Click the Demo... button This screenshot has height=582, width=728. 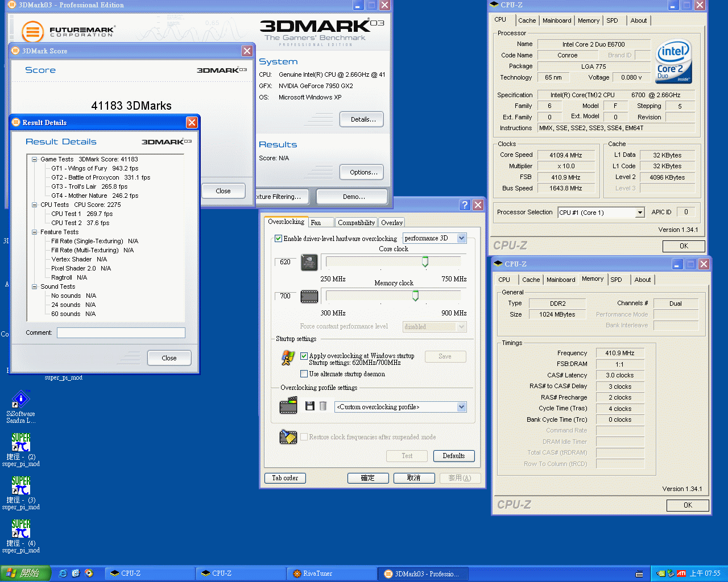[x=352, y=197]
